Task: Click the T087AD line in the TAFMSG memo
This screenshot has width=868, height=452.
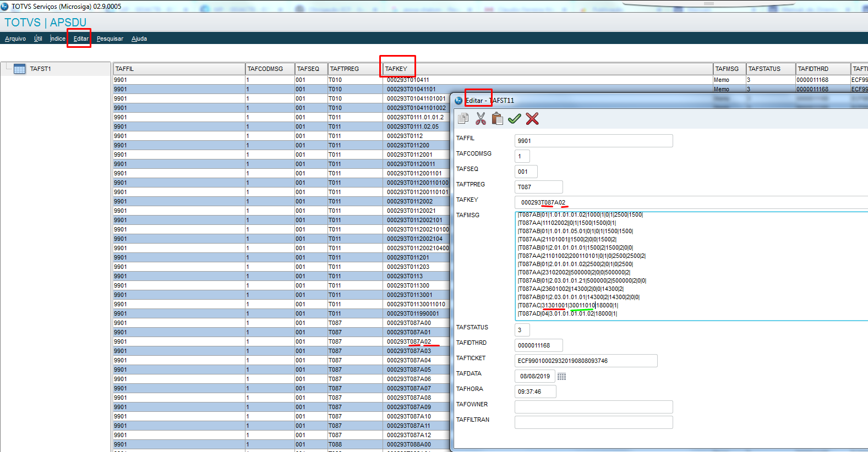Action: (568, 313)
